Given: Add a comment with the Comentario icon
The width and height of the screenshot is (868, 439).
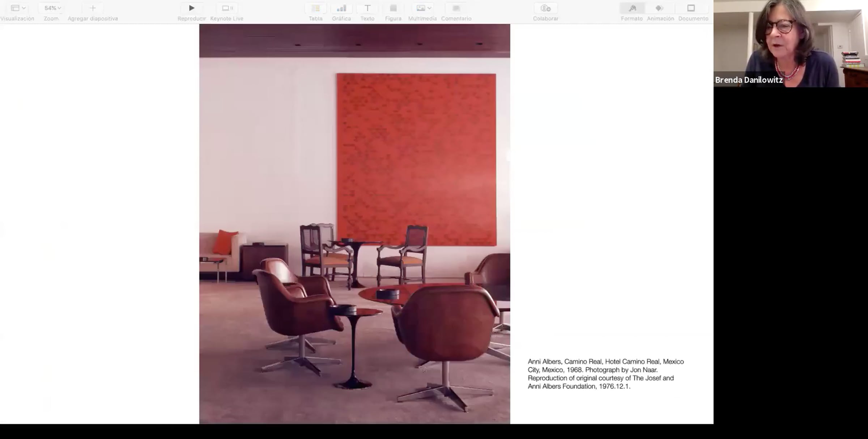Looking at the screenshot, I should [456, 8].
